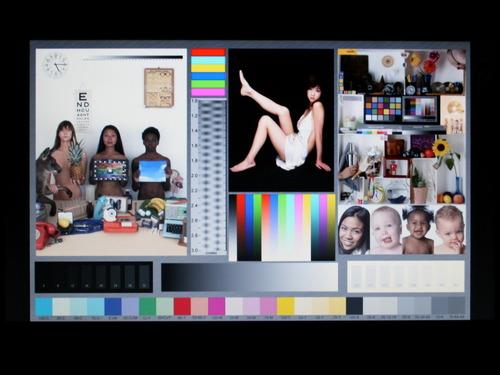Click the sunflower in the still-life collage

point(441,147)
